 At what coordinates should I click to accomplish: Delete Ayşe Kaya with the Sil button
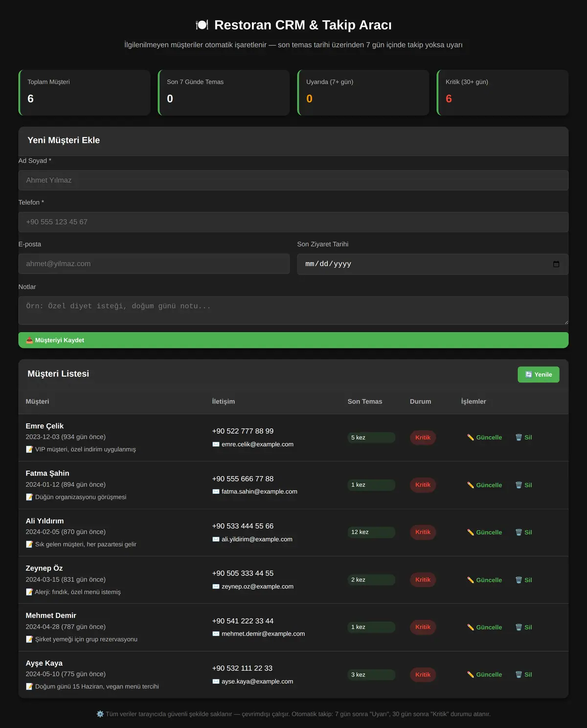523,675
